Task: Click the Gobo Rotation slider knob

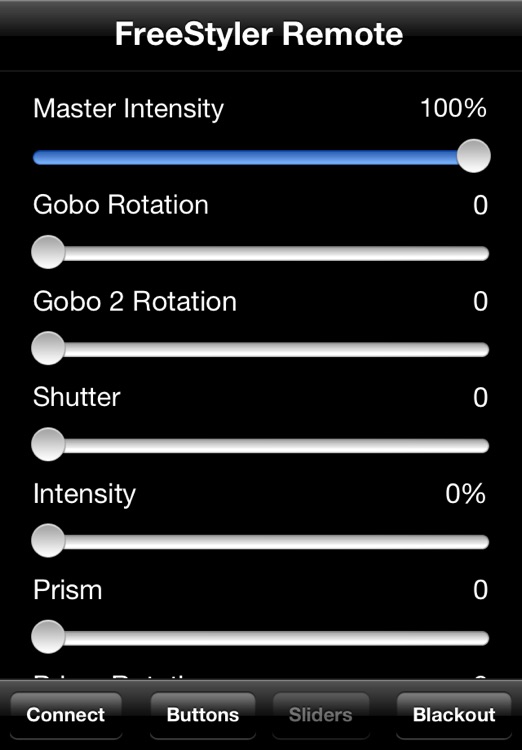Action: (x=48, y=252)
